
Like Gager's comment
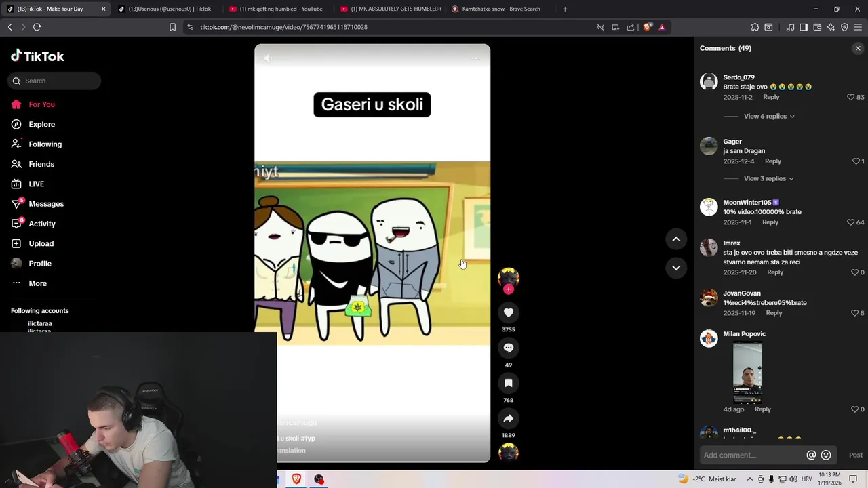[x=856, y=161]
